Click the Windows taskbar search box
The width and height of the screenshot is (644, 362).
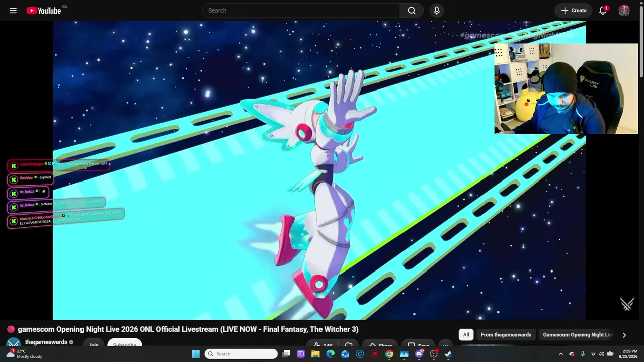241,354
